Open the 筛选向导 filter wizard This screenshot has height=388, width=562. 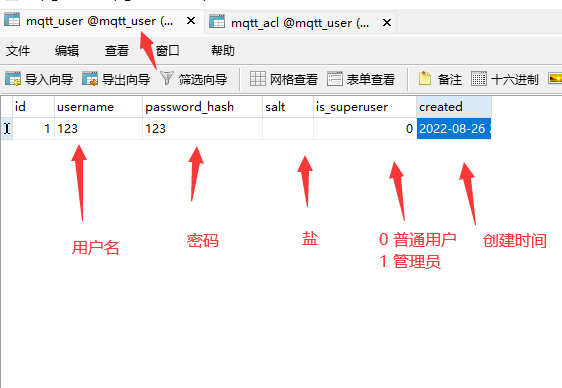click(x=193, y=79)
